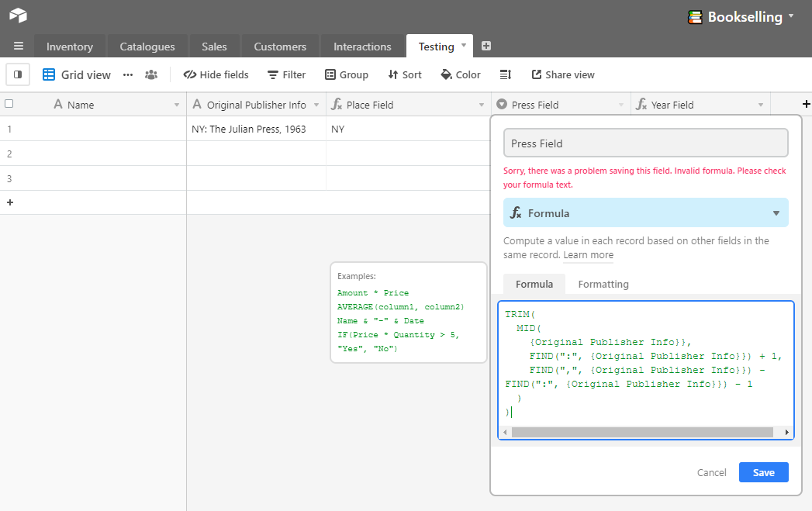The width and height of the screenshot is (812, 511).
Task: Select the 'NY' Place Field cell
Action: coord(409,129)
